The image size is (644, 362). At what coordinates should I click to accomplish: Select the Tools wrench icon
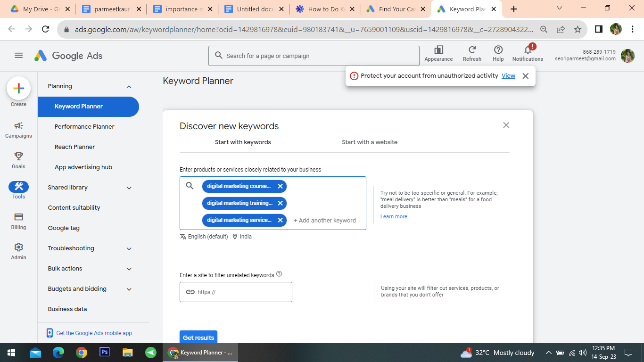pos(18,187)
